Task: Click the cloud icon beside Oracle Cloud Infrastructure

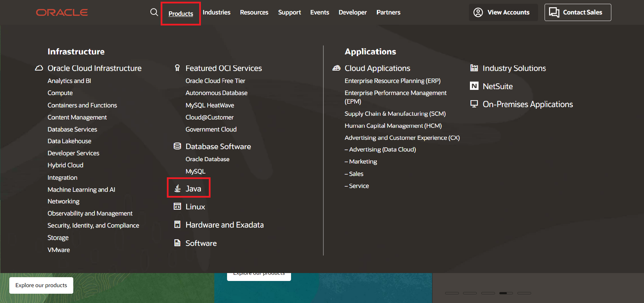Action: coord(39,68)
